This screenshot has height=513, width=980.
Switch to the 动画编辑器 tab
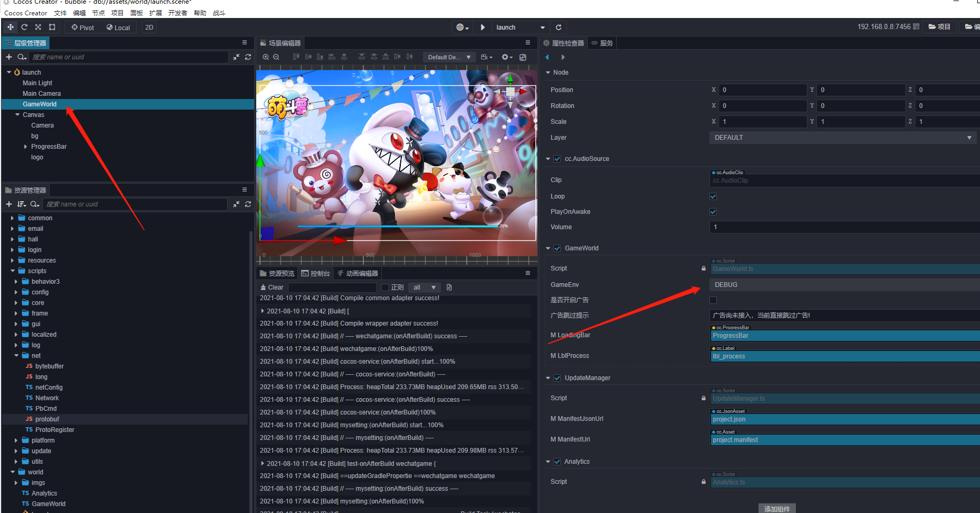click(x=357, y=273)
